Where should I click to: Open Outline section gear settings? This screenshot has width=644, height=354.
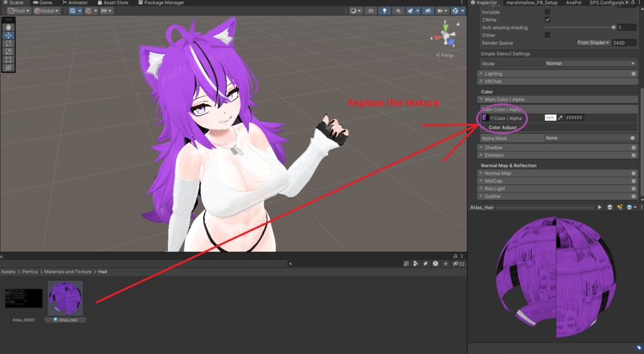tap(633, 196)
